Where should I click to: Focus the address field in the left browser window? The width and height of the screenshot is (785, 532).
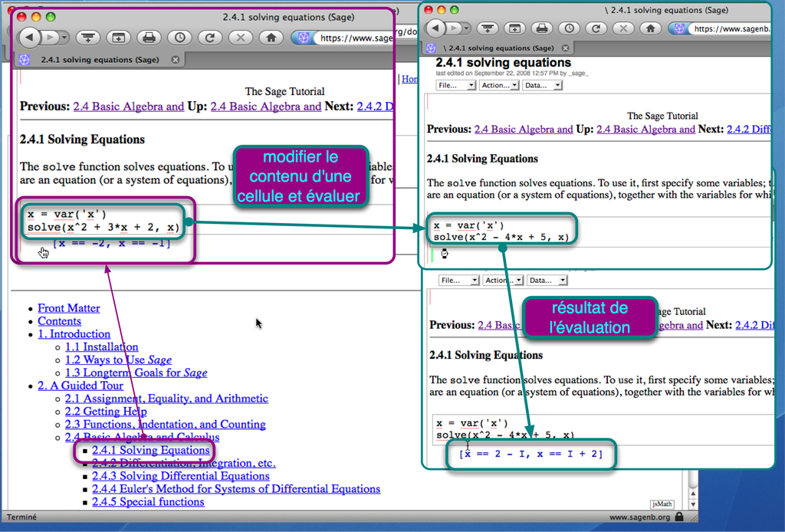pos(353,38)
